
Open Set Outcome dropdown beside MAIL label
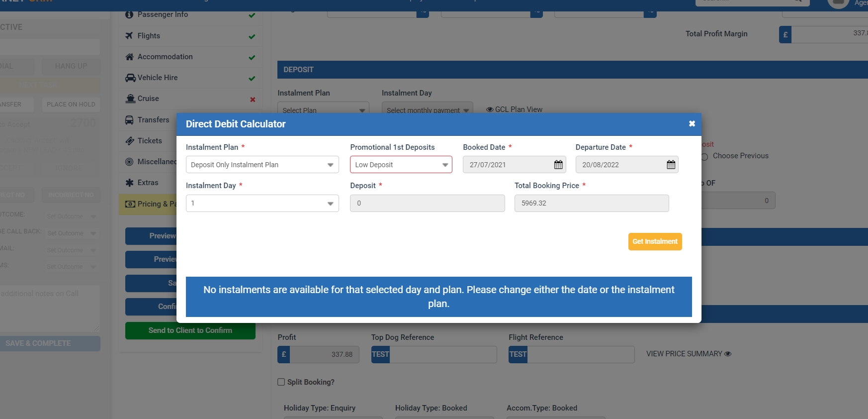[x=72, y=250]
